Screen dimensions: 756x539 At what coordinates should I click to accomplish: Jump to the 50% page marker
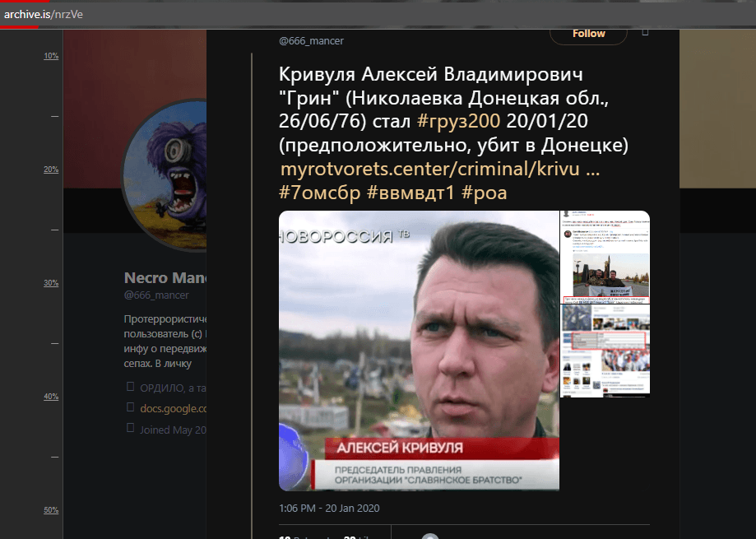51,510
